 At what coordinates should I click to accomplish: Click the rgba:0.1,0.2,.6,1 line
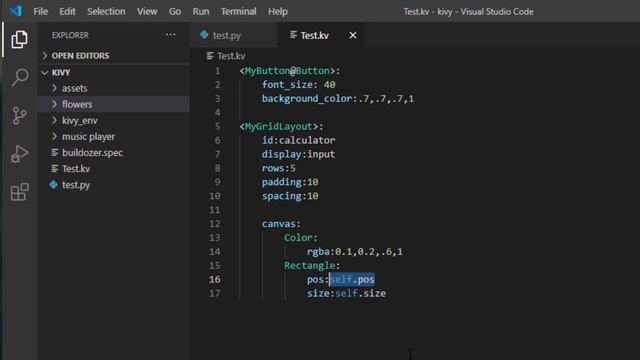[x=355, y=251]
